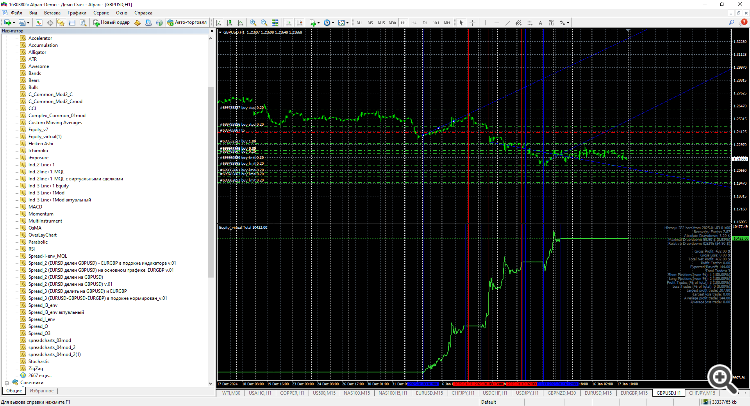Image resolution: width=750 pixels, height=406 pixels.
Task: Toggle the Navigator panel toolbar icon
Action: click(x=61, y=22)
